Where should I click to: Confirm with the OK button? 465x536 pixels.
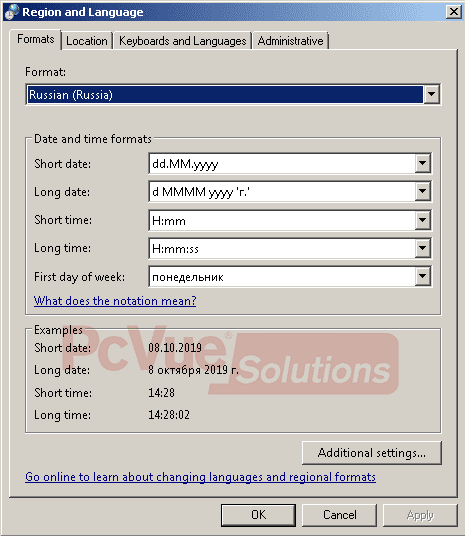(x=258, y=515)
